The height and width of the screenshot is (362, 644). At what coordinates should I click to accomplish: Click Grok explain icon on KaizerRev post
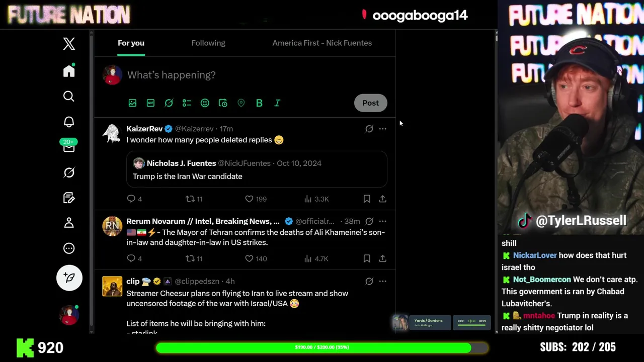(369, 129)
